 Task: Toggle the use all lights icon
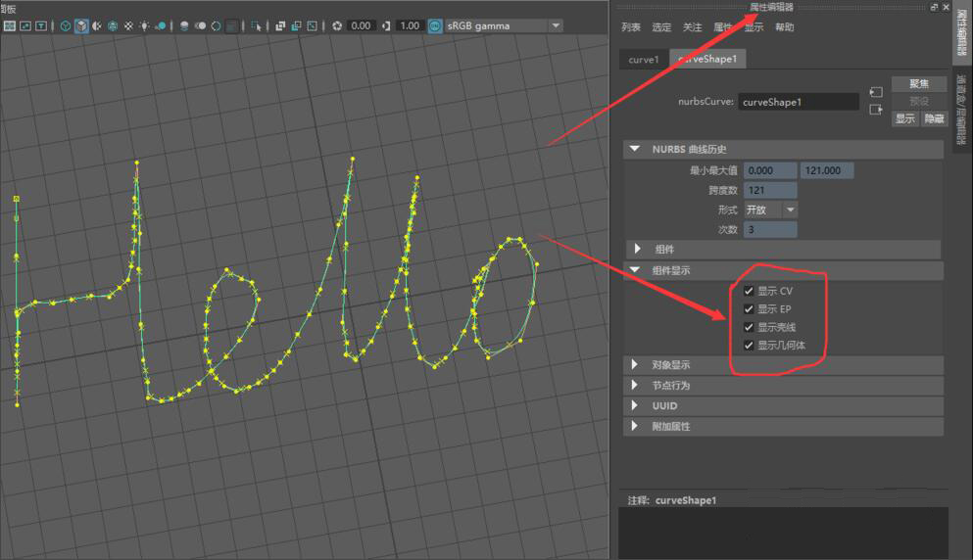pyautogui.click(x=145, y=25)
